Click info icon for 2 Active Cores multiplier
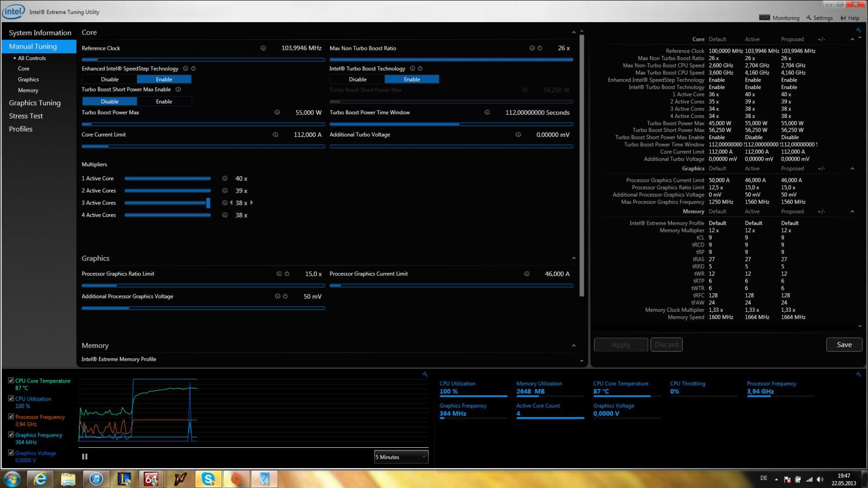This screenshot has width=868, height=488. point(225,191)
